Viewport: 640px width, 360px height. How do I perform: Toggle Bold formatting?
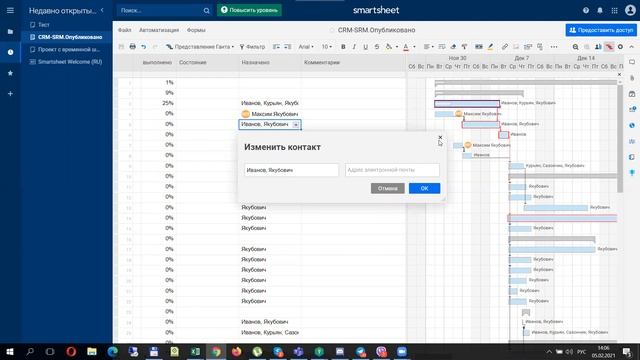pos(343,47)
